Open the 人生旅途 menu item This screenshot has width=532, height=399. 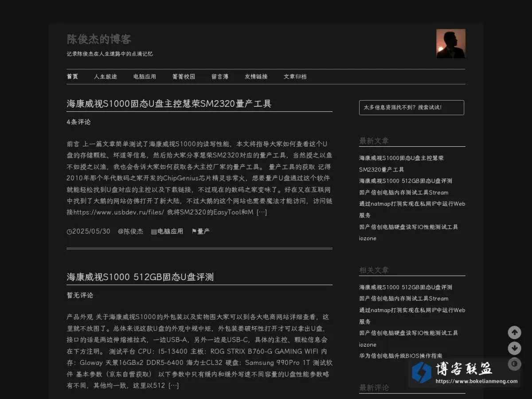coord(106,77)
